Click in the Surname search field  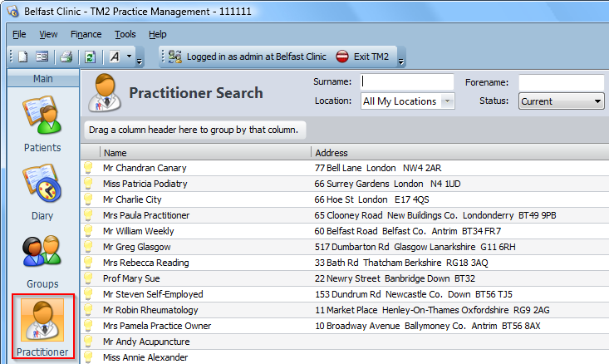pos(406,81)
